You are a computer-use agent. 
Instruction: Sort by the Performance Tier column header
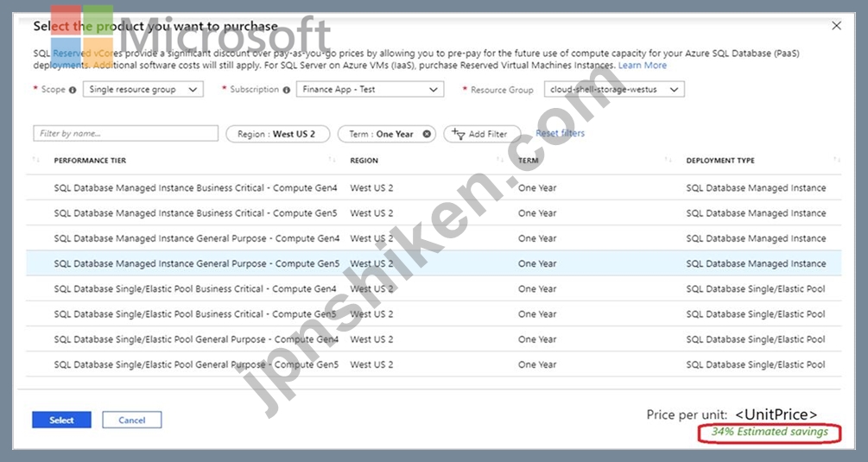click(x=90, y=161)
